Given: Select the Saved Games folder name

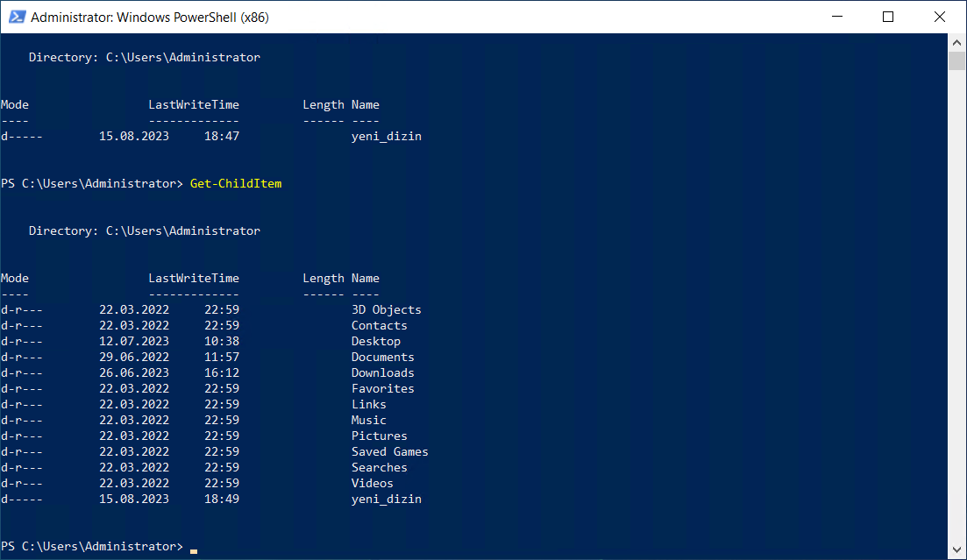Looking at the screenshot, I should [389, 451].
